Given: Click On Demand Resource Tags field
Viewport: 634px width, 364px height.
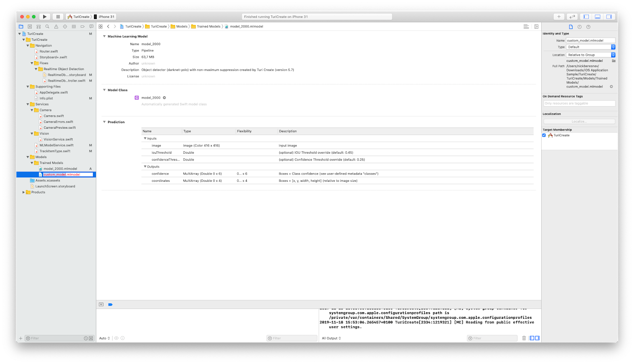Looking at the screenshot, I should [x=579, y=103].
